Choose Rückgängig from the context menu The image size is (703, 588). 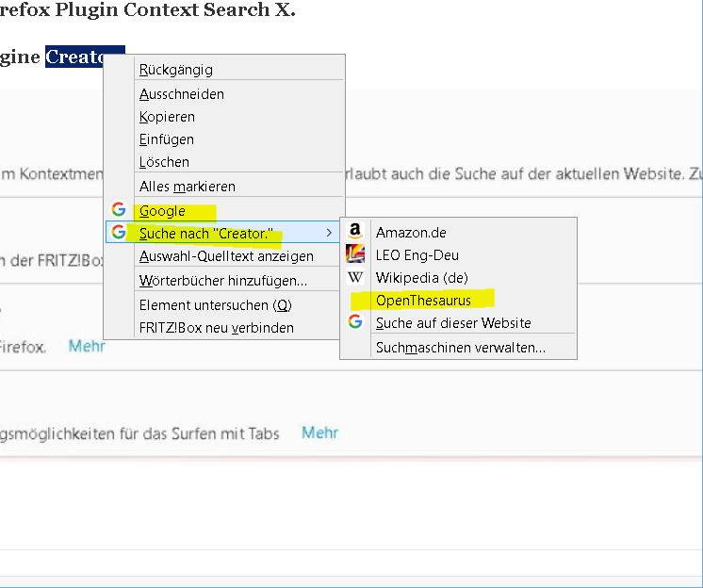tap(224, 70)
